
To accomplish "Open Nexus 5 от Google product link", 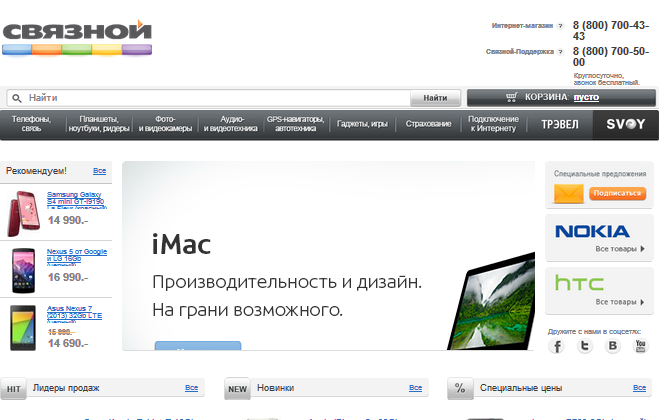I will 77,258.
